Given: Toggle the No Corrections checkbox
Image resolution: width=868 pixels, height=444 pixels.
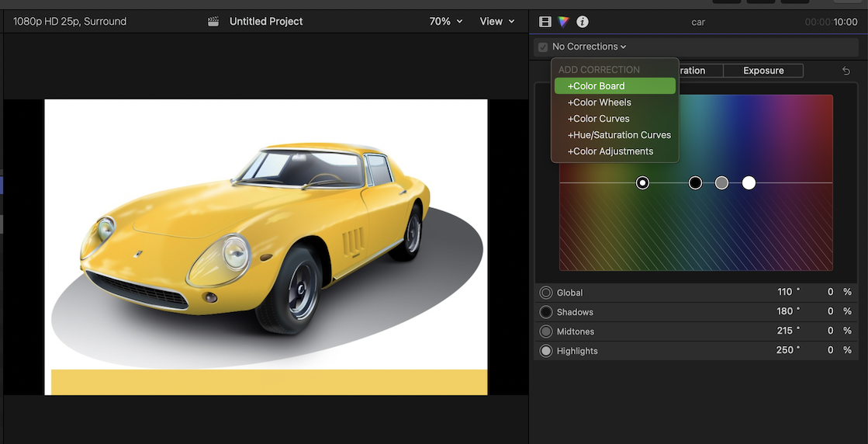Looking at the screenshot, I should 543,47.
